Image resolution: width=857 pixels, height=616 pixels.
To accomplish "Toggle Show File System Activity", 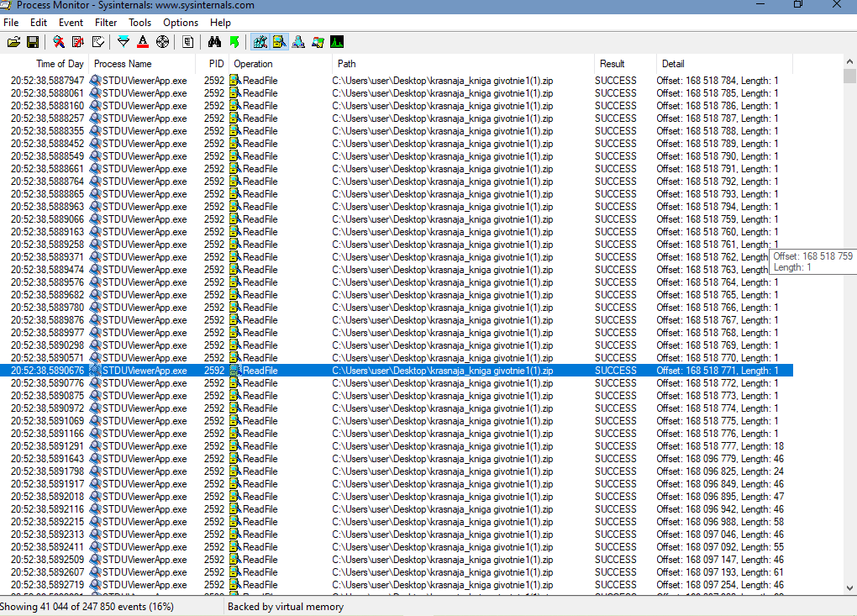I will pyautogui.click(x=279, y=42).
